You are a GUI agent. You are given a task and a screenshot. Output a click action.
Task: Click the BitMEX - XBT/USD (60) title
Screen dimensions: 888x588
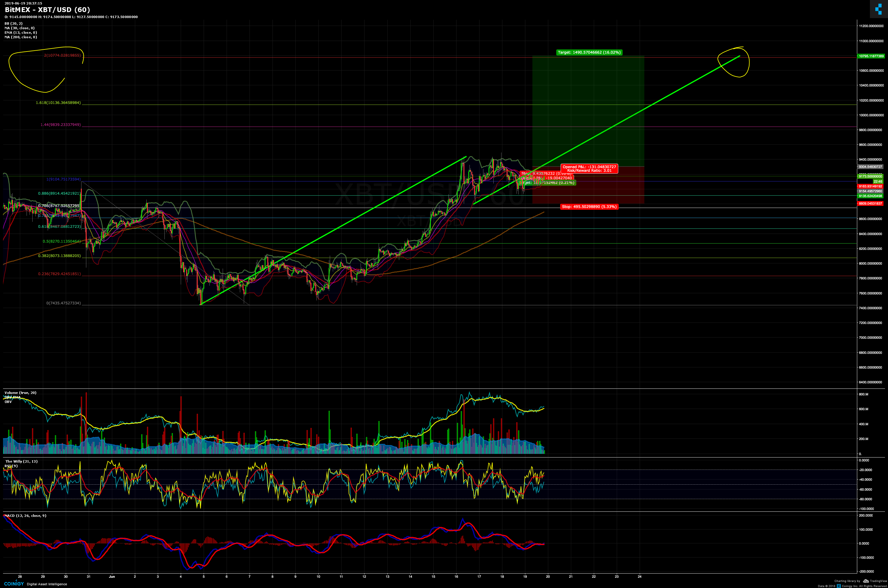click(47, 10)
